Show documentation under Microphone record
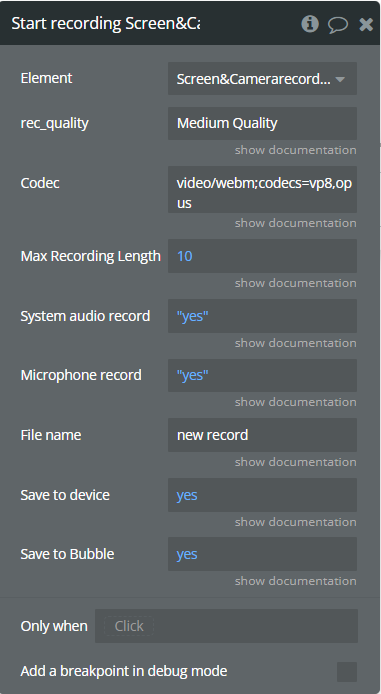 coord(296,402)
